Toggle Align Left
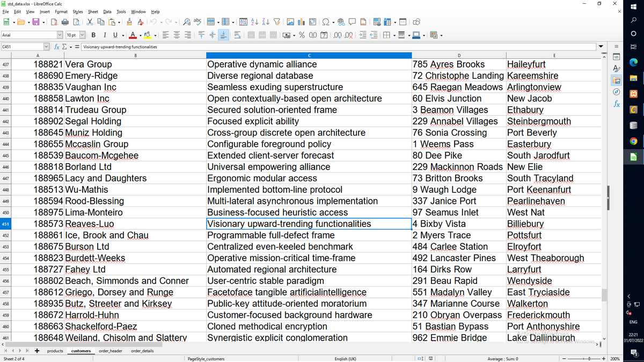The width and height of the screenshot is (644, 362). click(166, 35)
